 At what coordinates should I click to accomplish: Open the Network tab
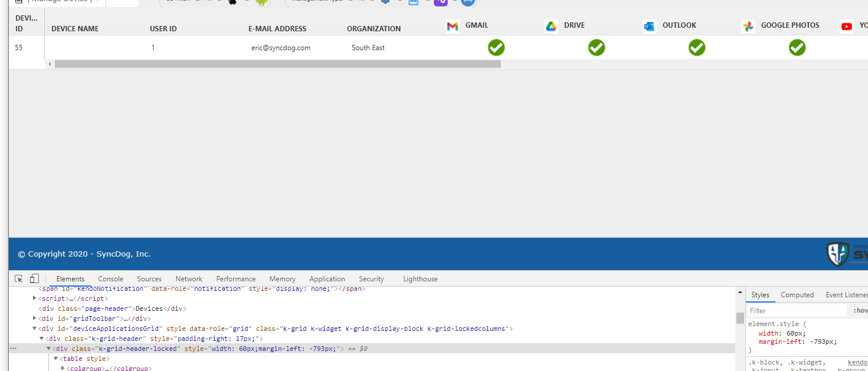tap(189, 279)
